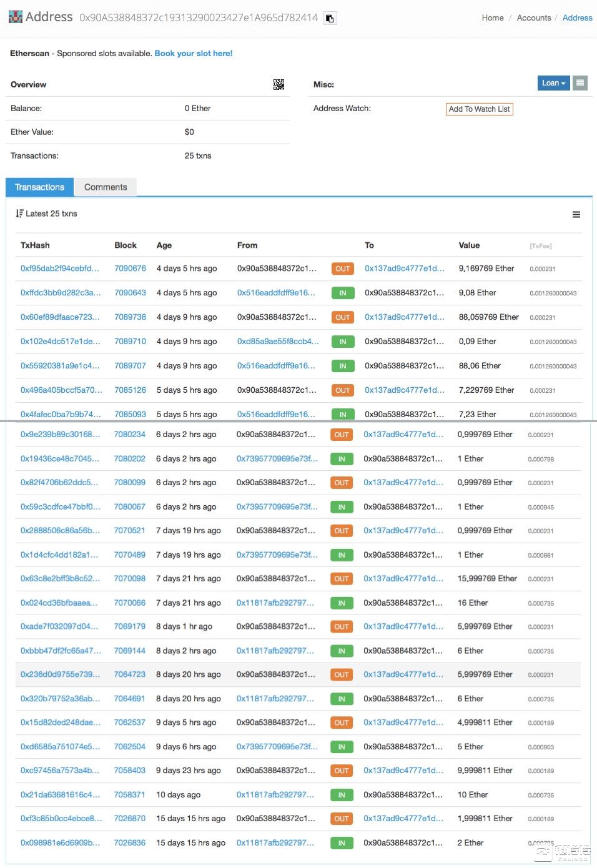Click the grid icon next to Loan
Viewport: 597px width, 868px height.
point(580,83)
